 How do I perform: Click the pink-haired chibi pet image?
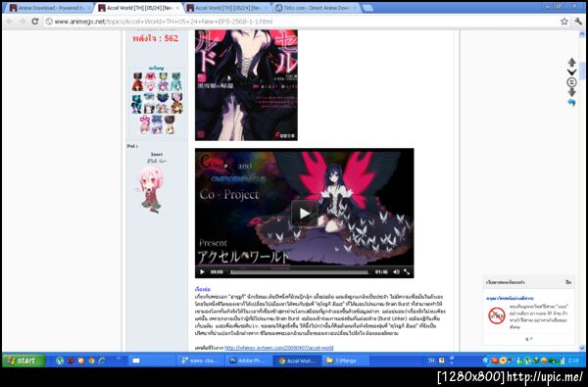click(151, 189)
